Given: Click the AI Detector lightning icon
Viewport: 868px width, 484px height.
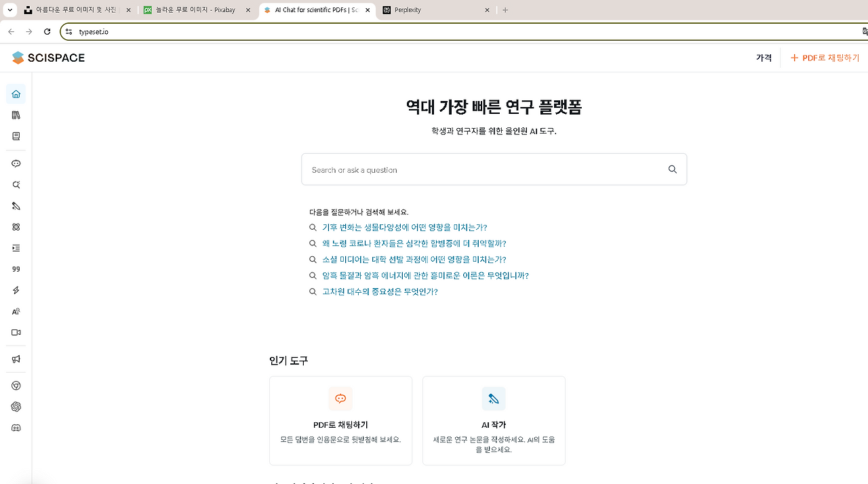Looking at the screenshot, I should coord(16,290).
